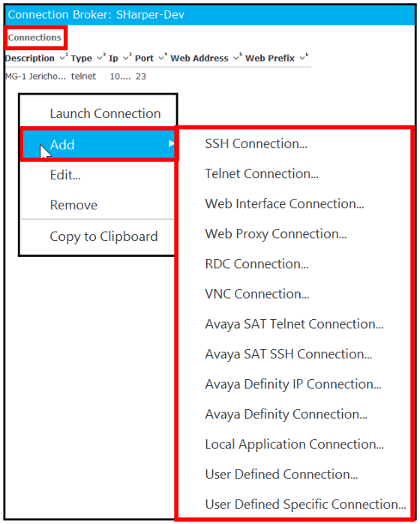
Task: Open the Add submenu entry
Action: pos(98,145)
